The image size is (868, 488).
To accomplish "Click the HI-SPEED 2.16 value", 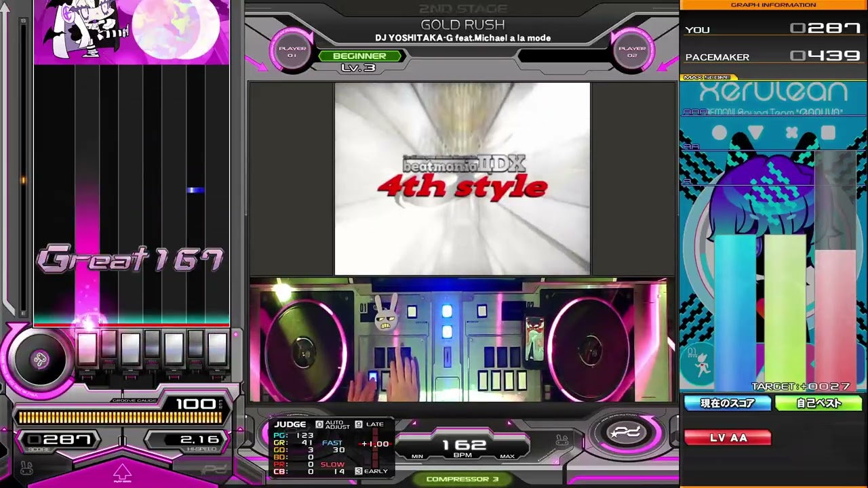I will 199,440.
